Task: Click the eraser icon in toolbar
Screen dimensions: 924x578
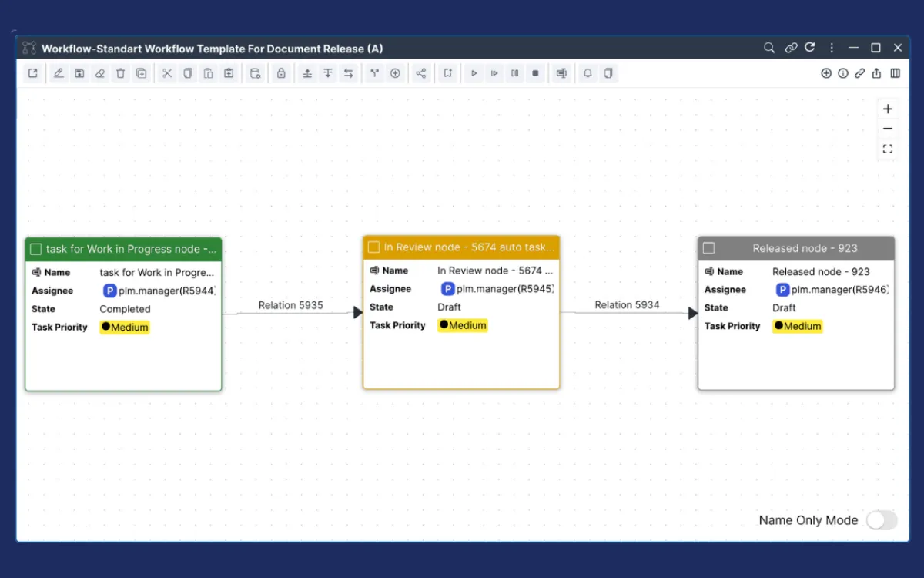Action: 99,73
